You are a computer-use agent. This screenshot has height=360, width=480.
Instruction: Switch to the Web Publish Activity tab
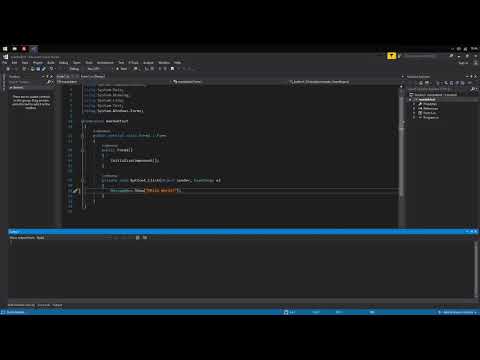tap(21, 305)
